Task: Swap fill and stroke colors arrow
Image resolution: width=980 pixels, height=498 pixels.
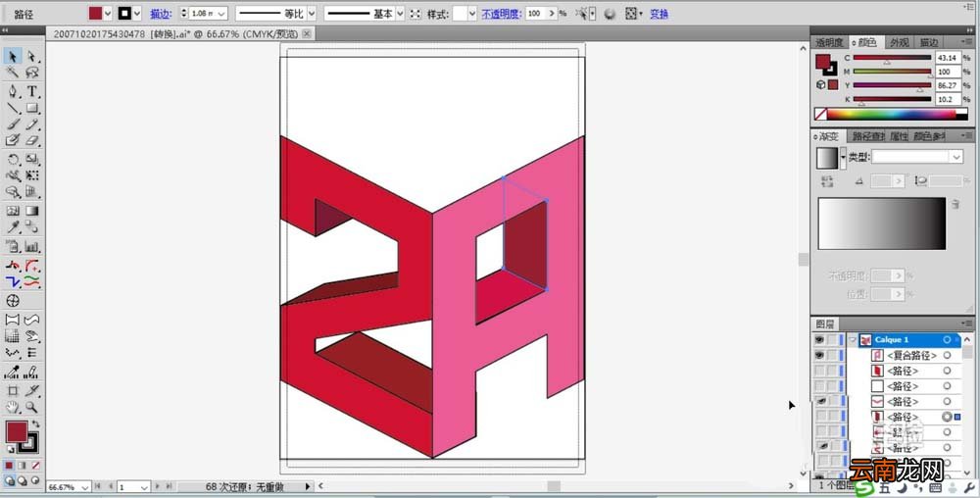Action: (35, 424)
